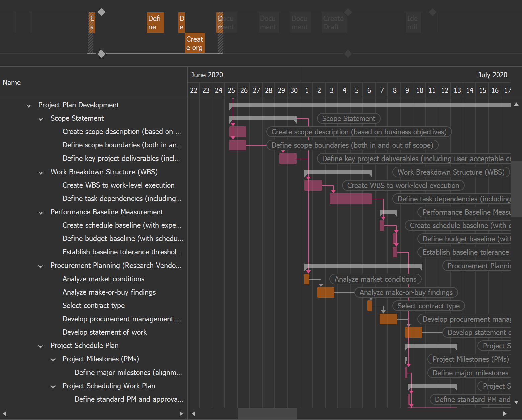Viewport: 522px width, 420px height.
Task: Click the 'Define task dependencies' purple Gantt bar
Action: click(350, 199)
